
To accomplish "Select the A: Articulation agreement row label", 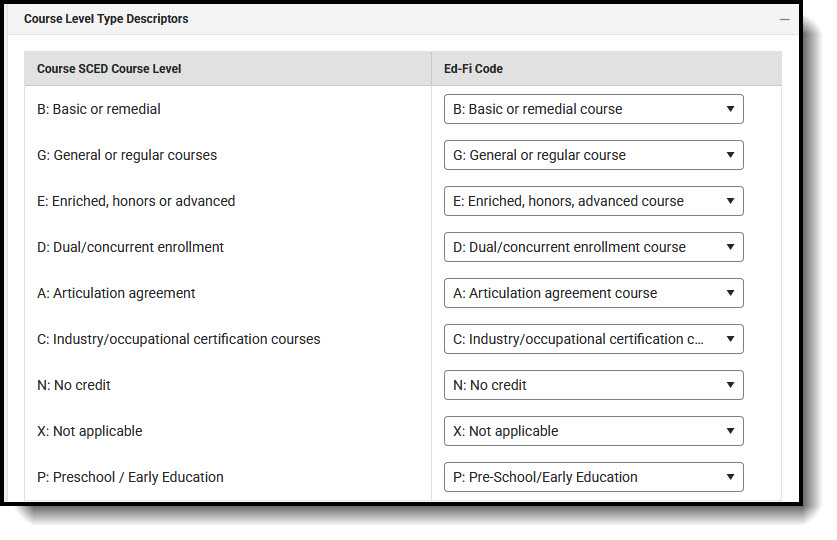I will [x=116, y=293].
